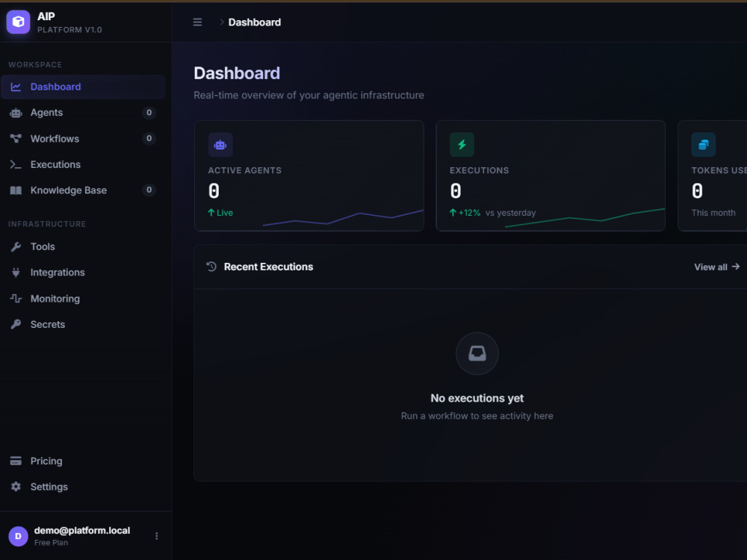Click the breadcrumb chevron before Dashboard

(222, 22)
